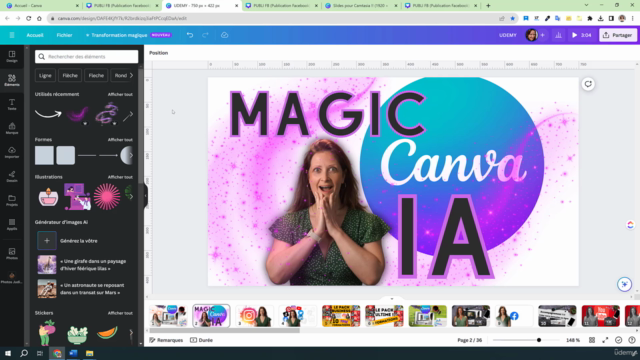This screenshot has width=640, height=360.
Task: Open the Projets sidebar panel
Action: (12, 200)
